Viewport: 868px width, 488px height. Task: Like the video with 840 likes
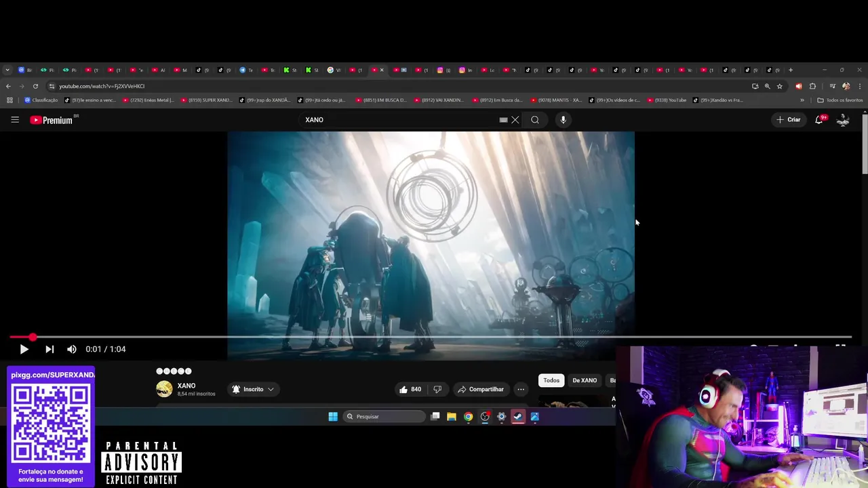coord(410,389)
